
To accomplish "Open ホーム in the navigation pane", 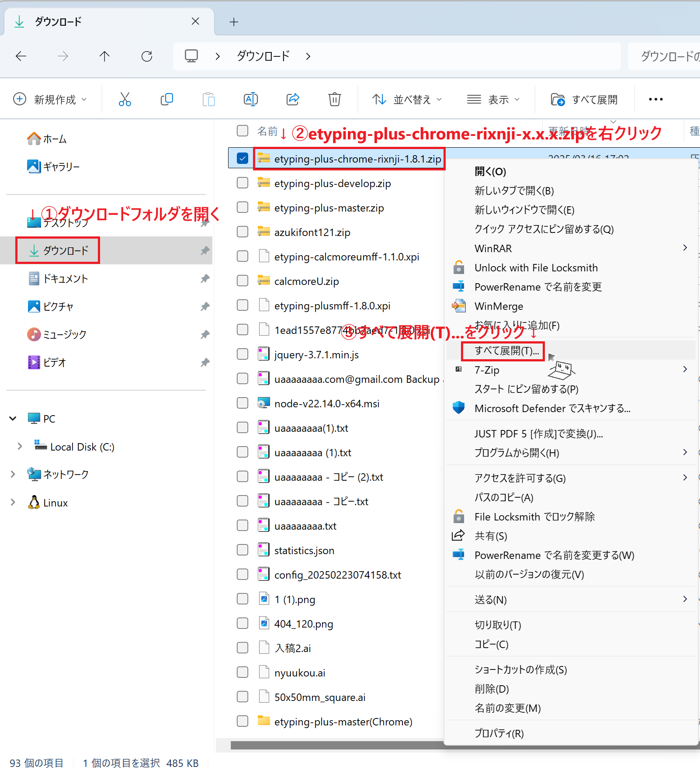I will coord(47,139).
